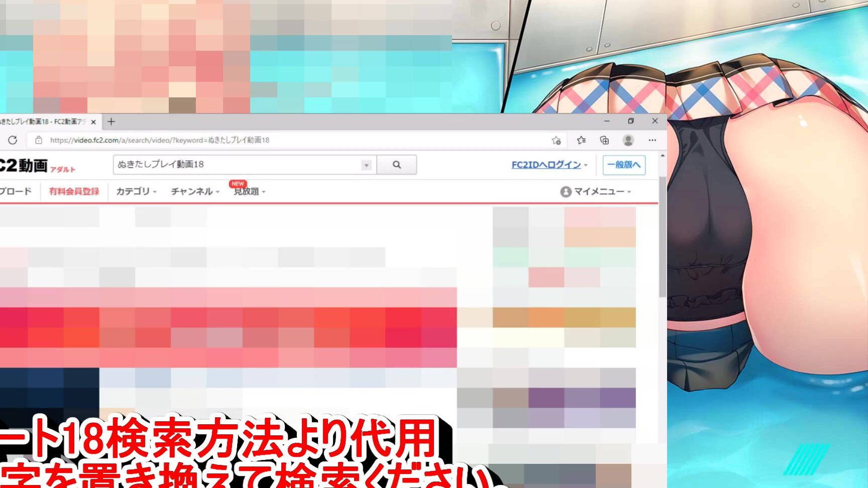Click the マイメニュー user avatar icon

(x=567, y=191)
